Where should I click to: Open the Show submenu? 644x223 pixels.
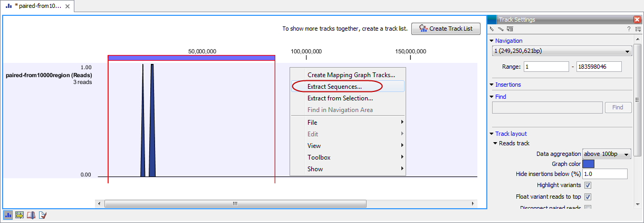[x=348, y=169]
